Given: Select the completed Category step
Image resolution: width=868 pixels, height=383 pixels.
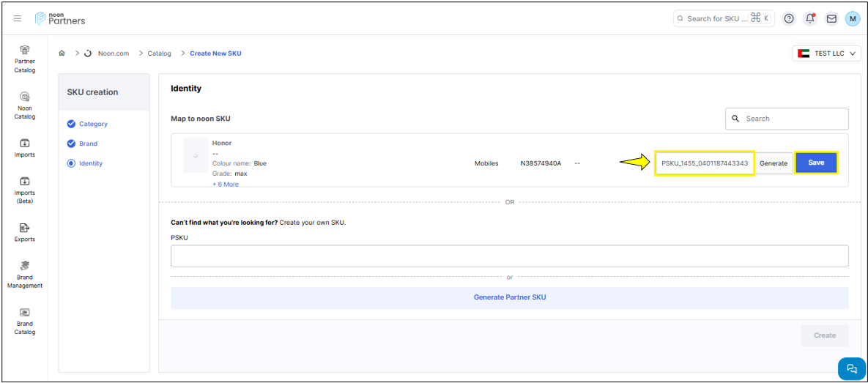Looking at the screenshot, I should 93,124.
